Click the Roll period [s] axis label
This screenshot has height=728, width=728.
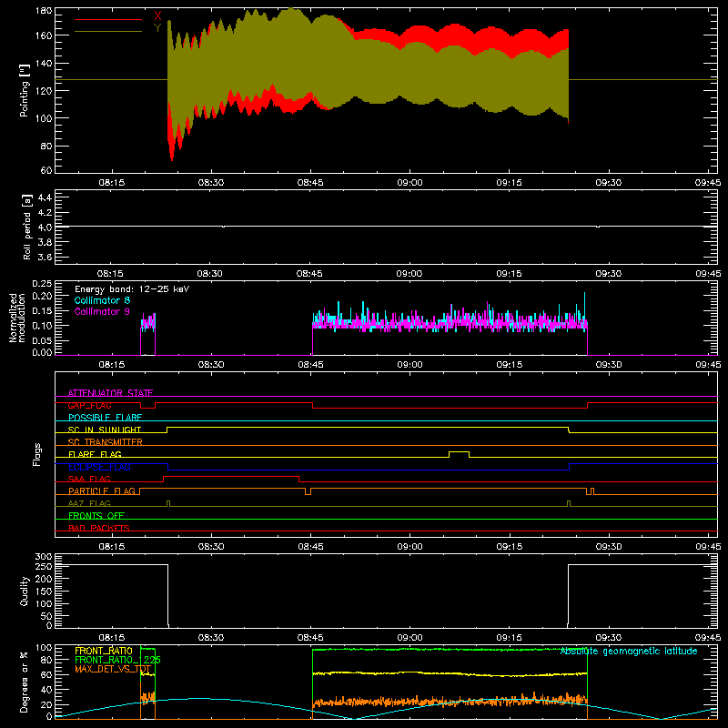(27, 227)
